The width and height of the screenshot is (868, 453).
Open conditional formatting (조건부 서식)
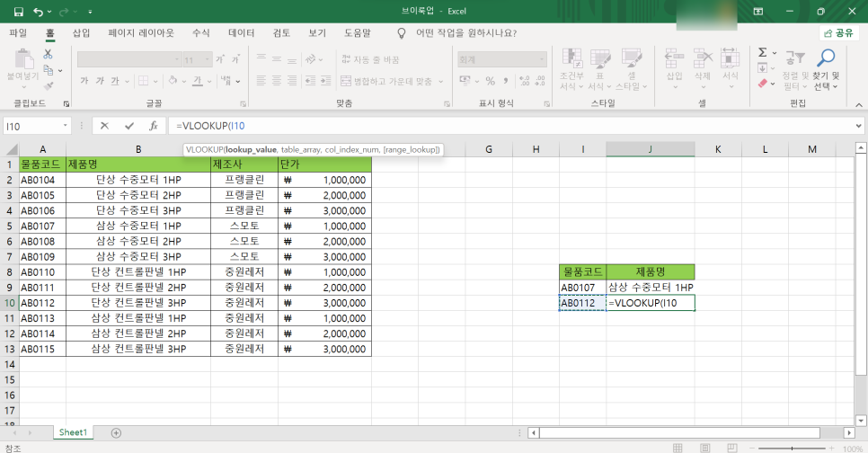pyautogui.click(x=571, y=69)
